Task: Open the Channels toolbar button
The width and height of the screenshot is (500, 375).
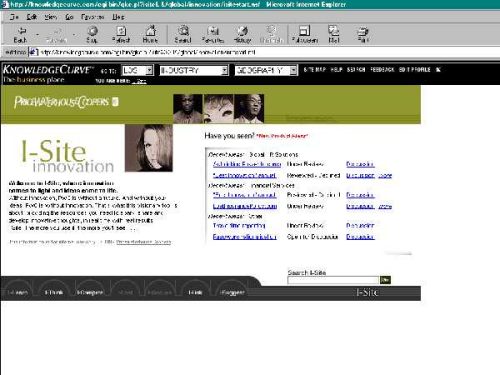Action: pyautogui.click(x=271, y=35)
